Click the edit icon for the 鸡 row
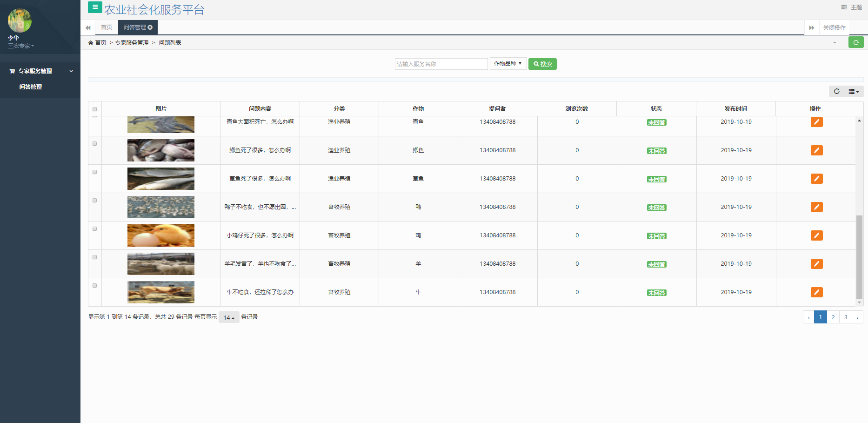Image resolution: width=868 pixels, height=423 pixels. click(x=816, y=235)
